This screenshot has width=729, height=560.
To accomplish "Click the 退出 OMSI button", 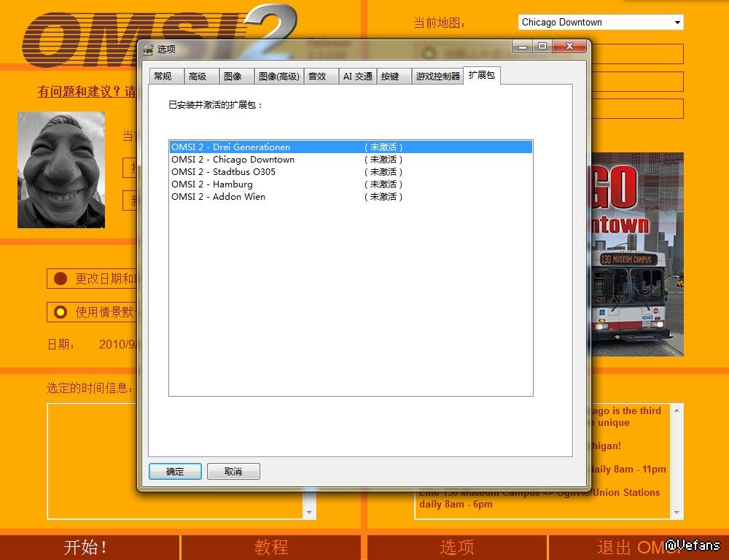I will 639,547.
